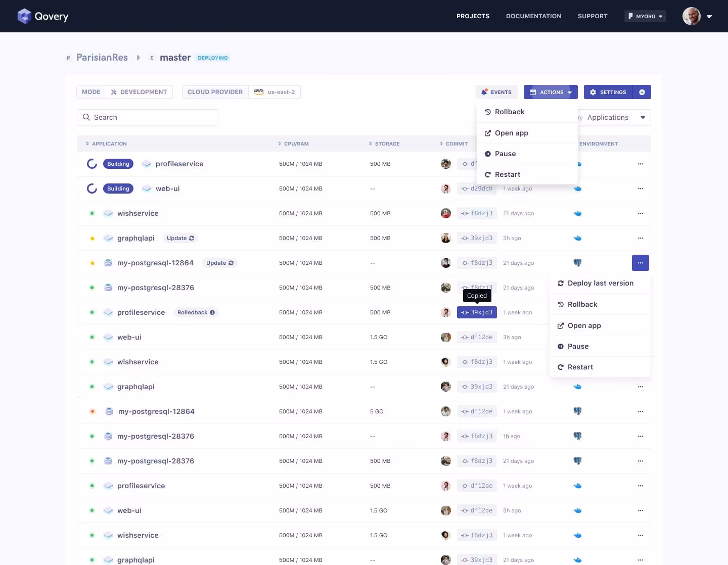
Task: Open SUPPORT in the top navigation
Action: pyautogui.click(x=593, y=16)
